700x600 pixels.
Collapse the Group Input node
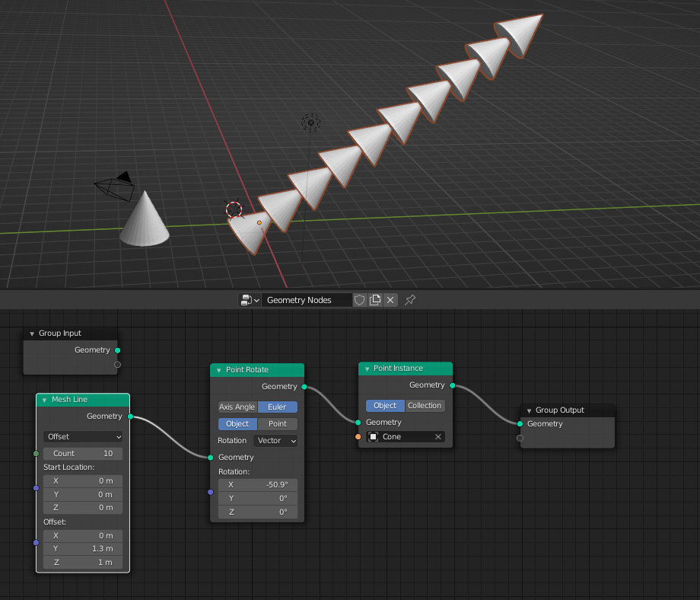(x=30, y=333)
